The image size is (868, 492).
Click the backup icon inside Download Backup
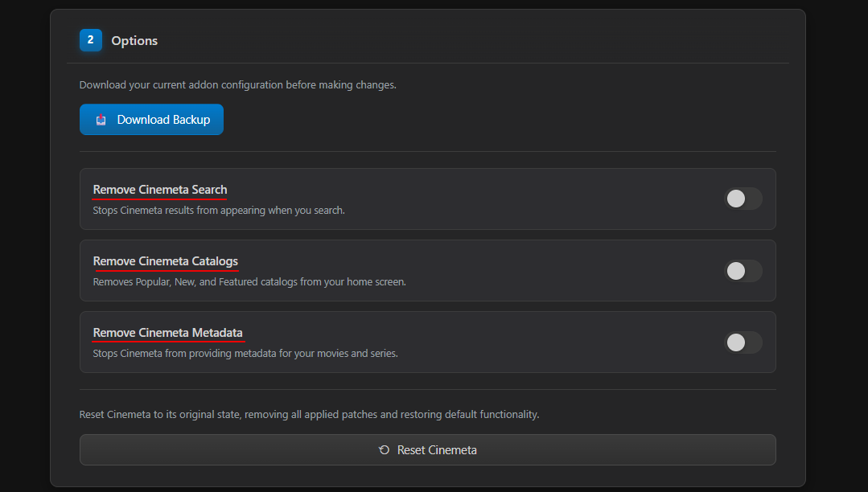[101, 120]
